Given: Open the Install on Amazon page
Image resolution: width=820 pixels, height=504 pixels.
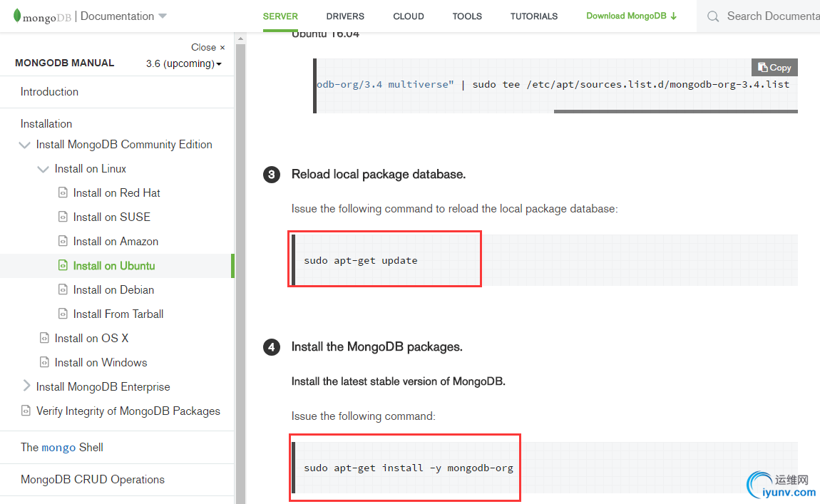Looking at the screenshot, I should (x=116, y=241).
